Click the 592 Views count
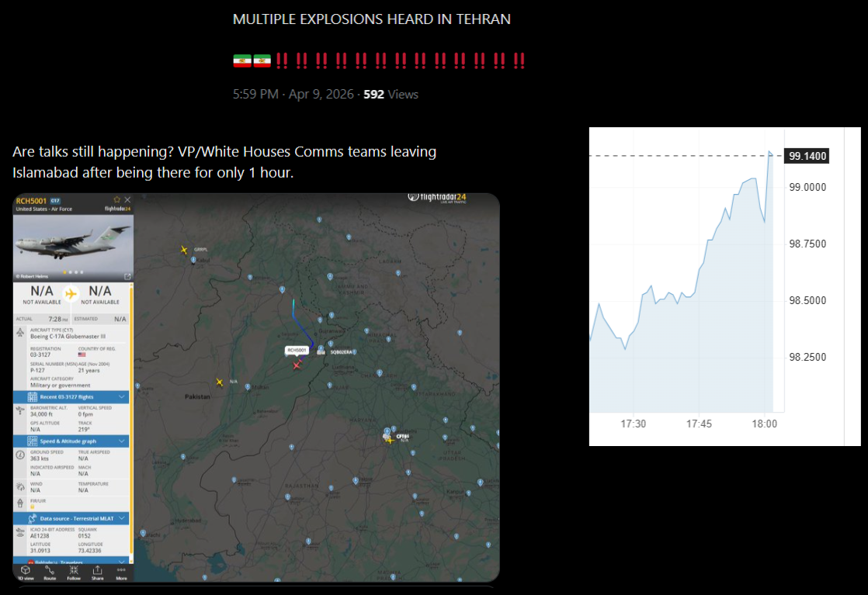 pos(391,94)
